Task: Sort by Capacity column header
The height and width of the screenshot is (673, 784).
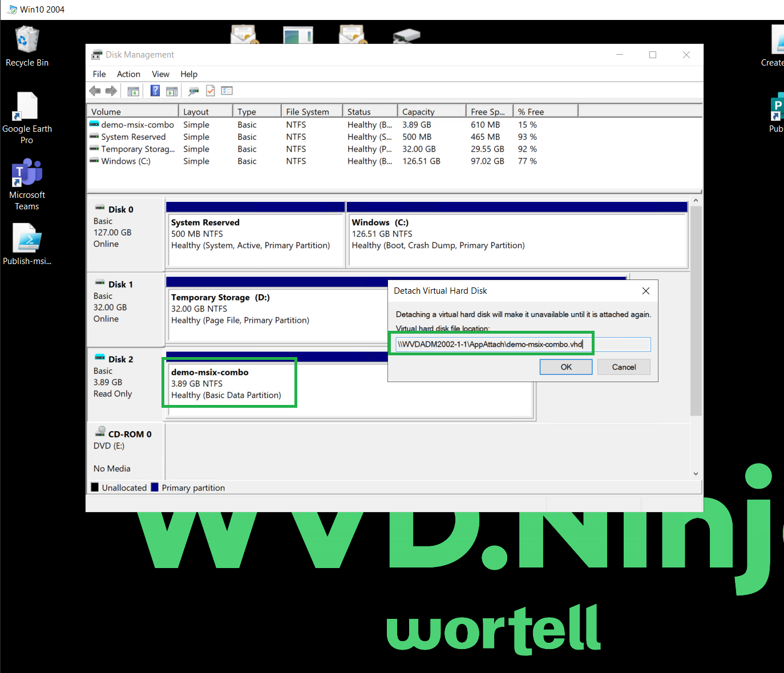Action: [432, 112]
